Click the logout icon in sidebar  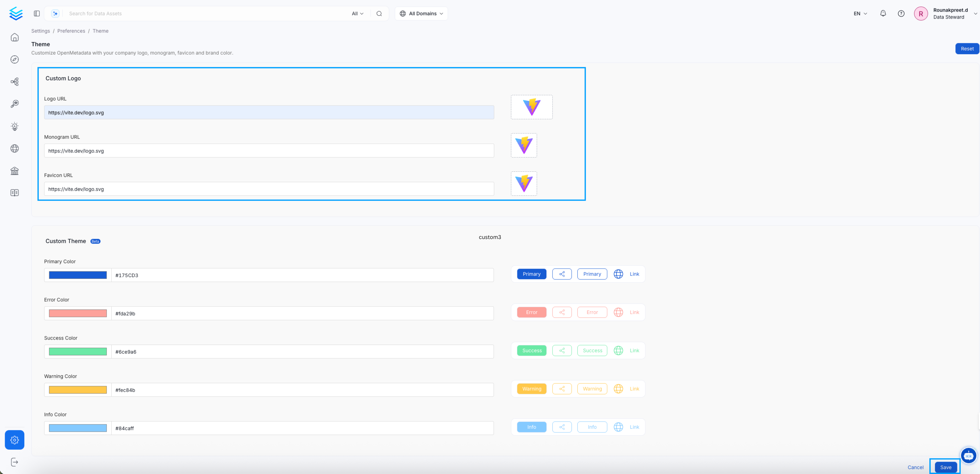[x=14, y=462]
